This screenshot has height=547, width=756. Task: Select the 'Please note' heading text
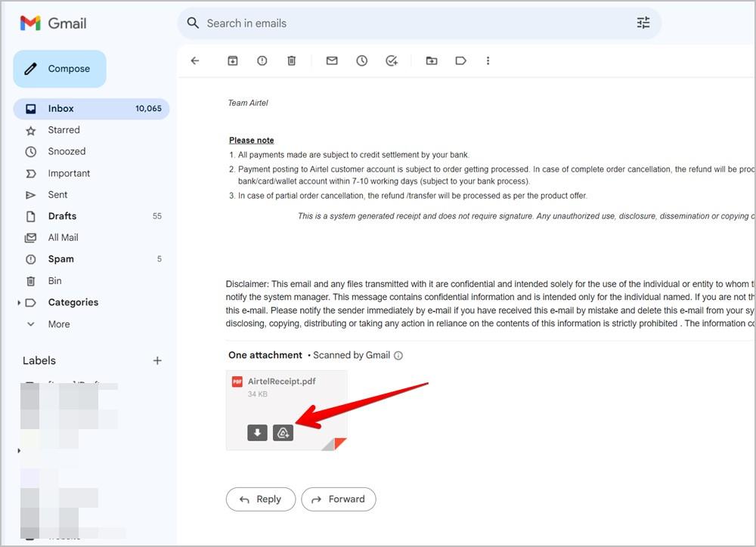click(251, 141)
